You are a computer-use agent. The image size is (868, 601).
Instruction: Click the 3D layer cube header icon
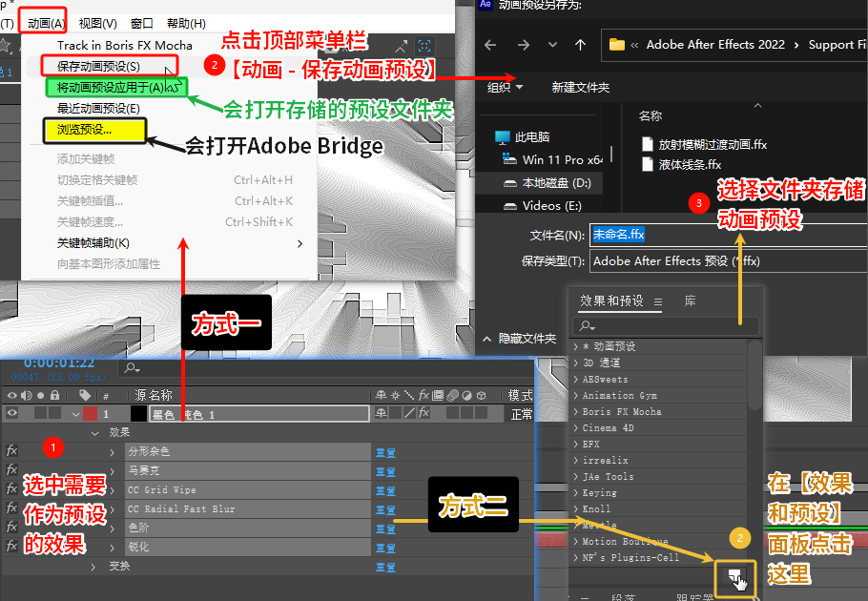coord(481,395)
